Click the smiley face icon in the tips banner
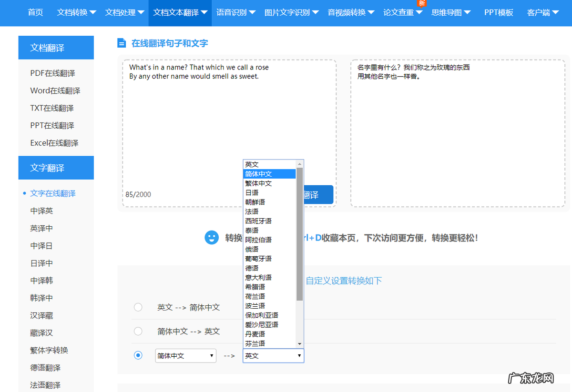 212,237
